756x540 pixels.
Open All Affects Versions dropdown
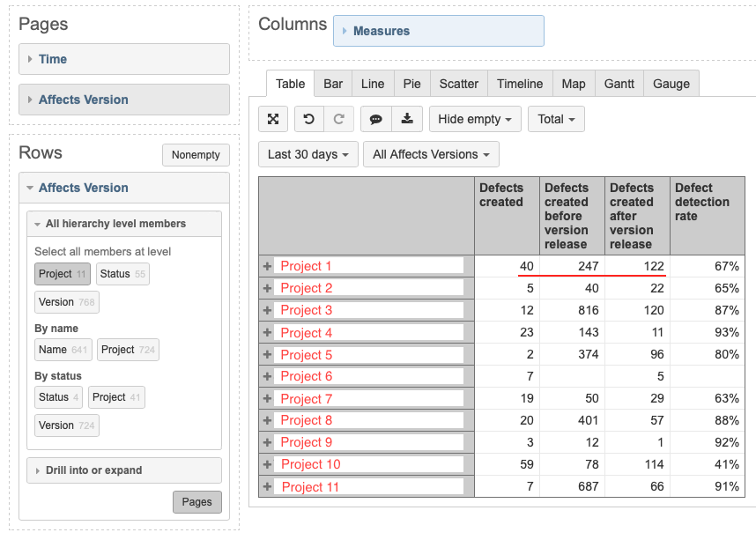click(x=431, y=154)
